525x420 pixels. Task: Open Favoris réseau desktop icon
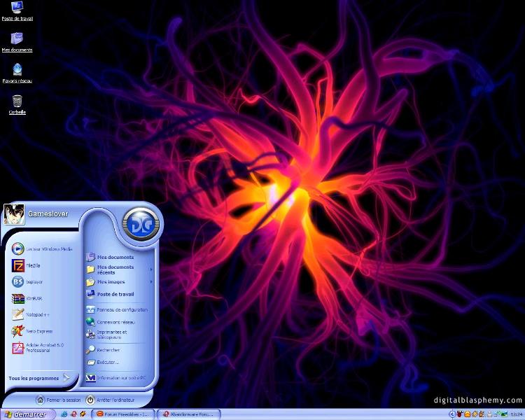tap(17, 73)
